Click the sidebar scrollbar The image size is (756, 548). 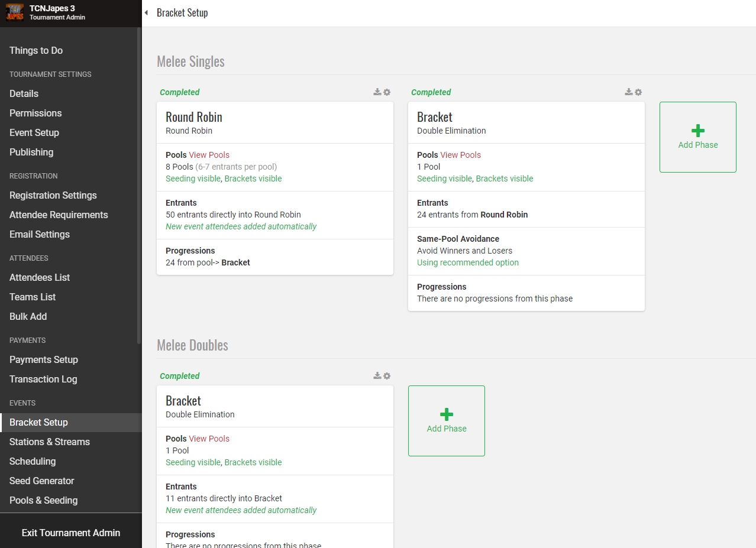tap(139, 186)
